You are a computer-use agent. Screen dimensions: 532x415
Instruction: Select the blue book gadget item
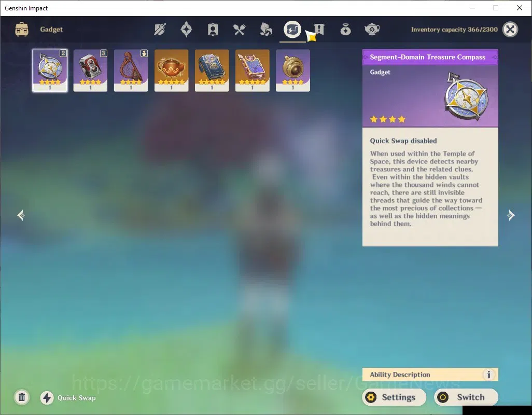212,71
